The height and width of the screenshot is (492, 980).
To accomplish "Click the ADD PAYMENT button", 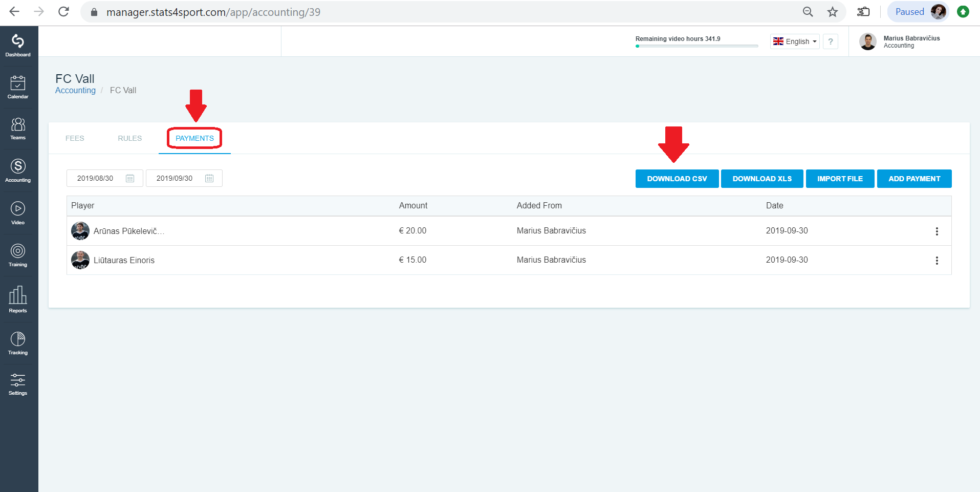I will tap(914, 179).
